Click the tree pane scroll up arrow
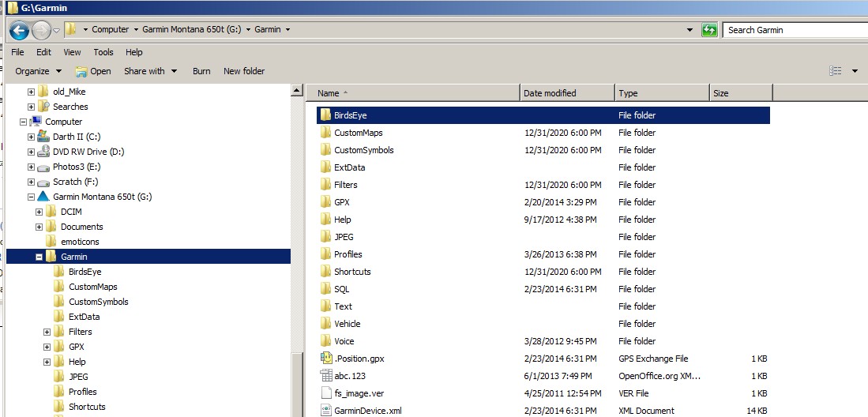The image size is (868, 417). tap(297, 90)
